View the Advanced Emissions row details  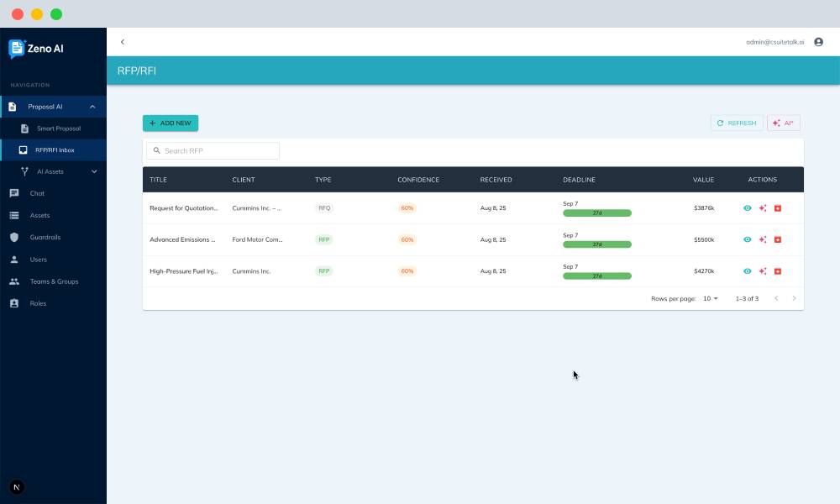coord(748,239)
